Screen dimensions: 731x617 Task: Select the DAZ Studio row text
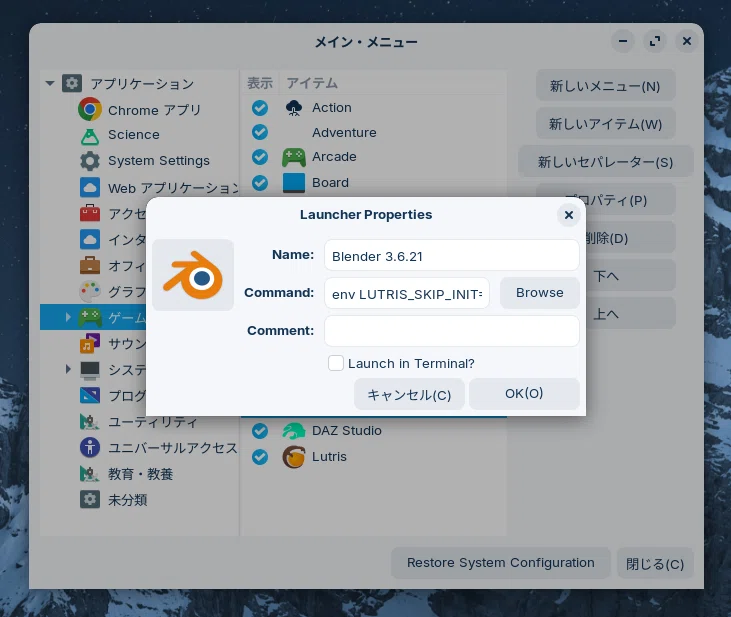[x=346, y=430]
